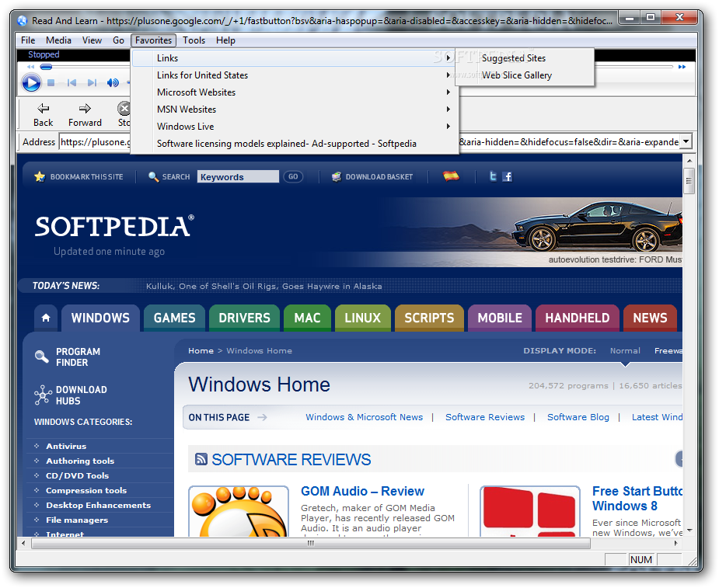
Task: Expand the Links favorites submenu
Action: (x=293, y=58)
